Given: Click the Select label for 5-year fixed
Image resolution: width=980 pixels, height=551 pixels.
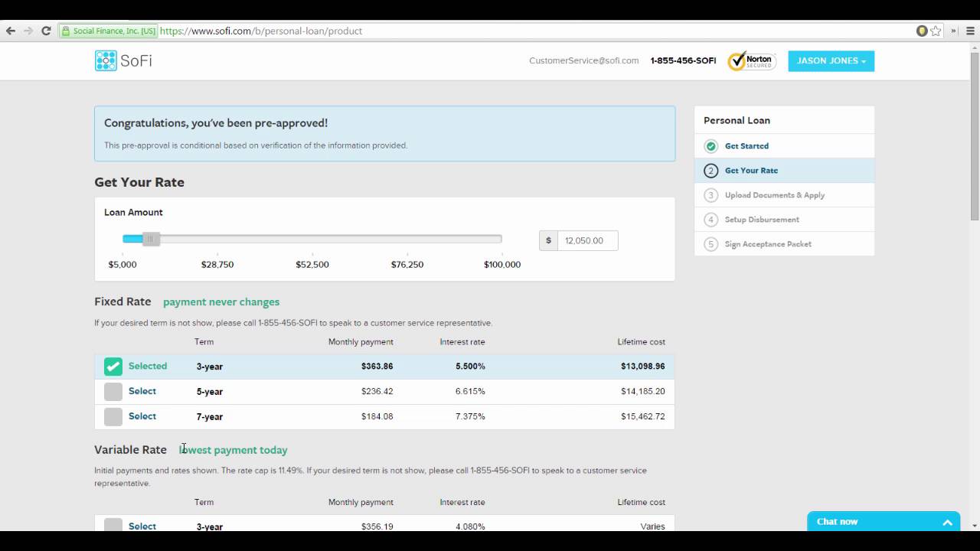Looking at the screenshot, I should [142, 391].
